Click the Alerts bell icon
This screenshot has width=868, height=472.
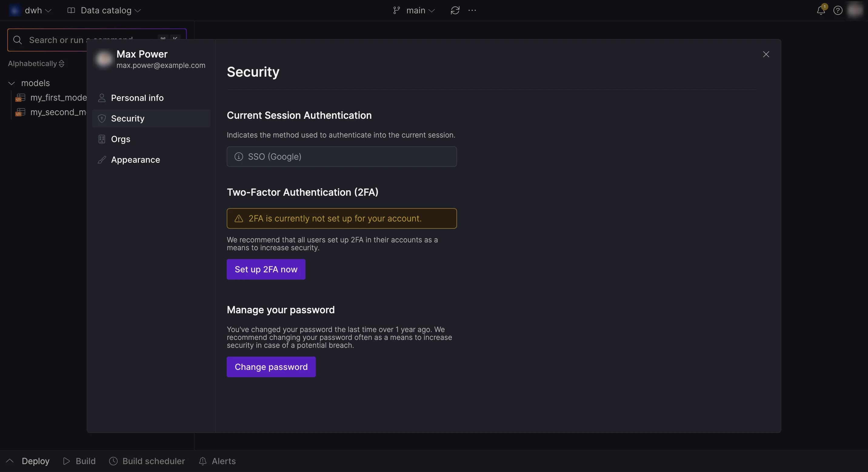[x=202, y=461]
